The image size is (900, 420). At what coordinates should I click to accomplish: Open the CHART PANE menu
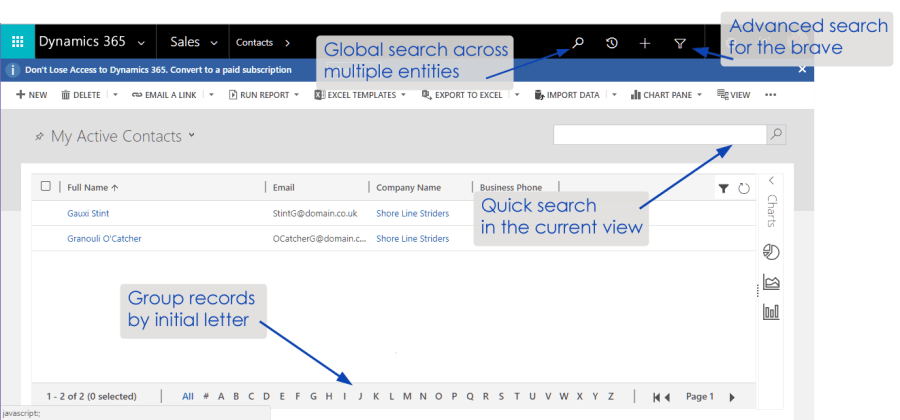[x=666, y=95]
